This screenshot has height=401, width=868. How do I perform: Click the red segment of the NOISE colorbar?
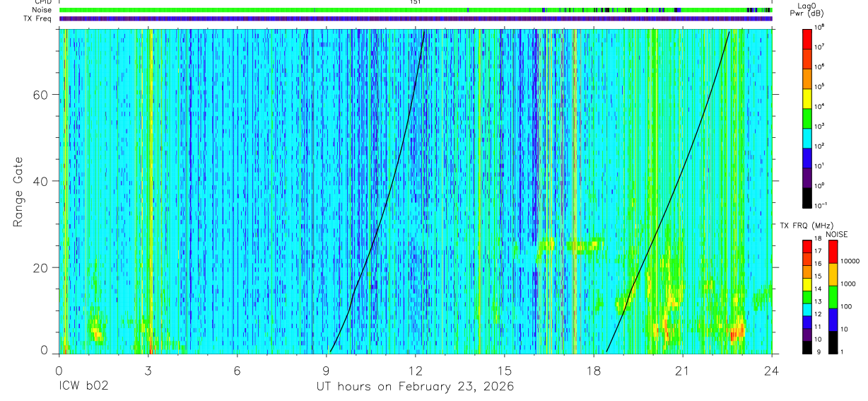pos(833,252)
